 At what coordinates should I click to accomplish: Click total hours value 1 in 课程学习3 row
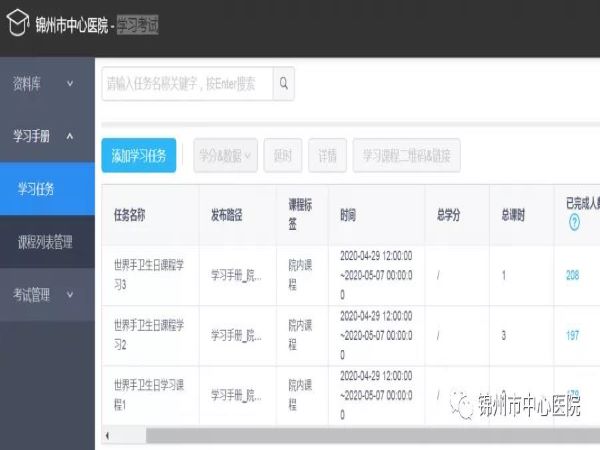[504, 275]
